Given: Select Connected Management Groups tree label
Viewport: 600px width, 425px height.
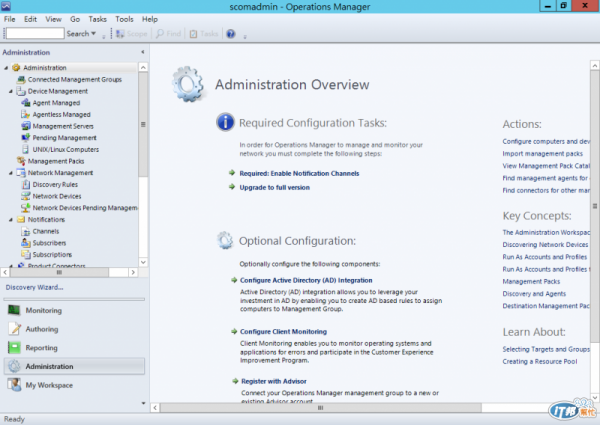Looking at the screenshot, I should [x=75, y=80].
